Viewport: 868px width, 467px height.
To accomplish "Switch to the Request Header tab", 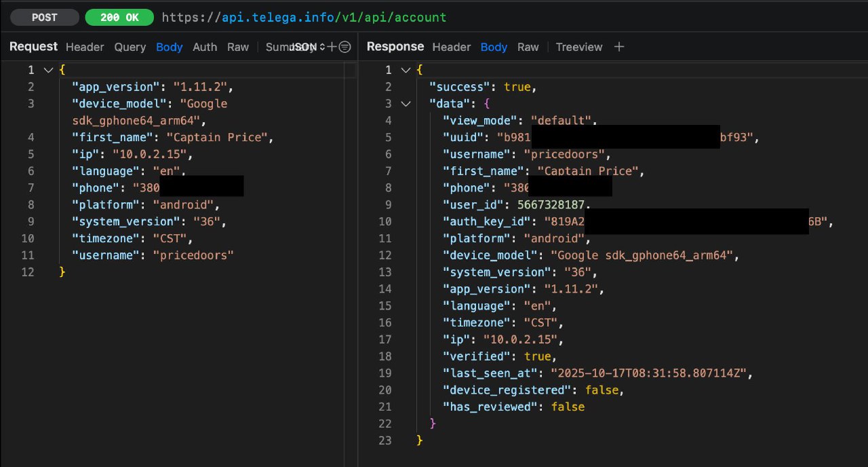I will point(85,47).
